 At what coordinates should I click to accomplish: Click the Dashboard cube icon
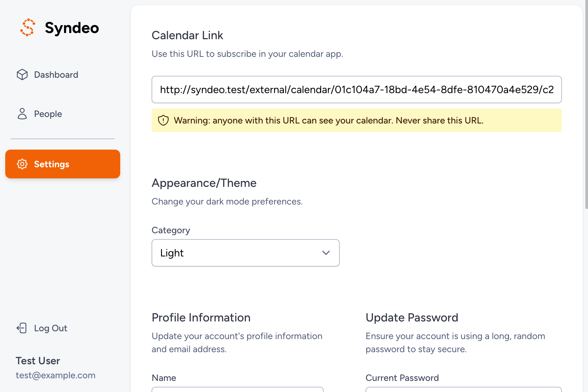pos(22,74)
